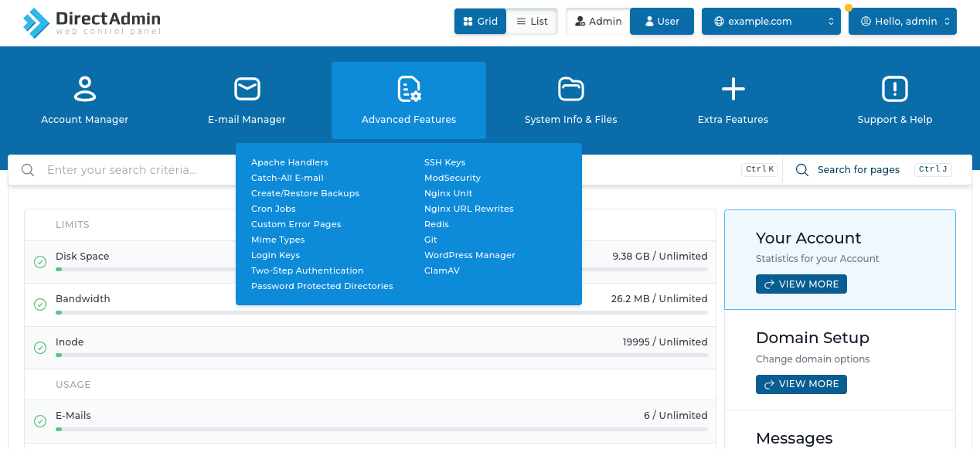The height and width of the screenshot is (449, 980).
Task: Click View More under Domain Setup
Action: pyautogui.click(x=801, y=384)
